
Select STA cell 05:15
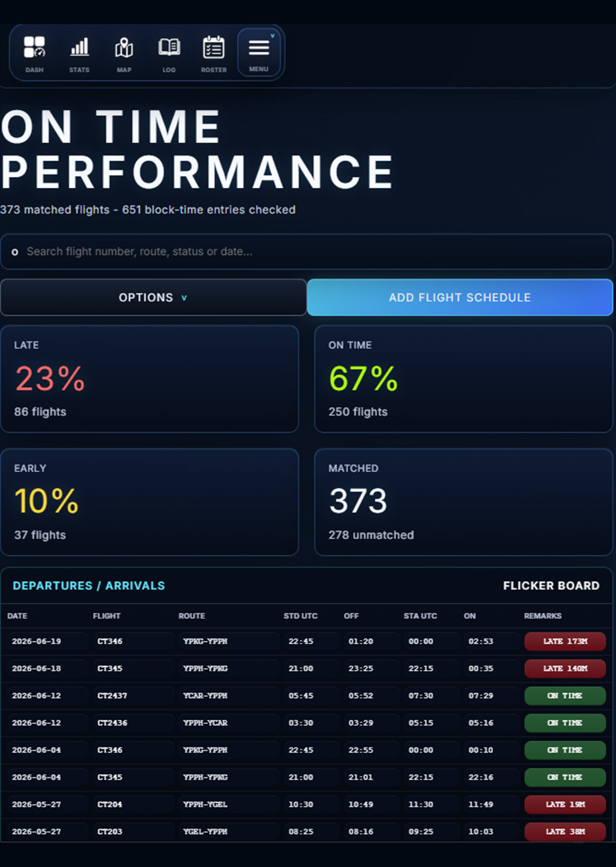[431, 723]
